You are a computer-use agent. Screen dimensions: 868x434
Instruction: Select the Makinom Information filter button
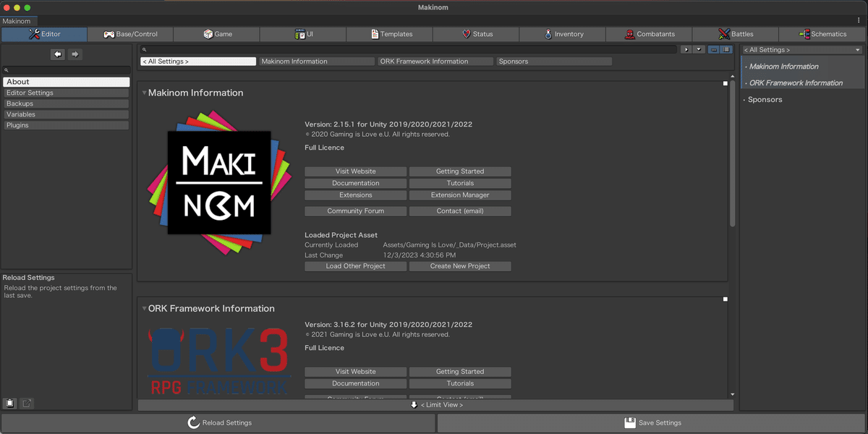pos(317,61)
